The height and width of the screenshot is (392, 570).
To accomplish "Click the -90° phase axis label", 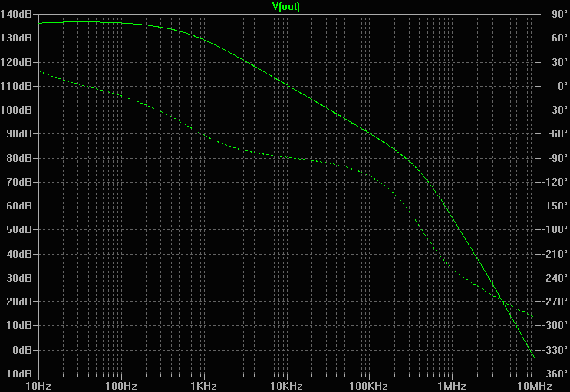I will 558,158.
